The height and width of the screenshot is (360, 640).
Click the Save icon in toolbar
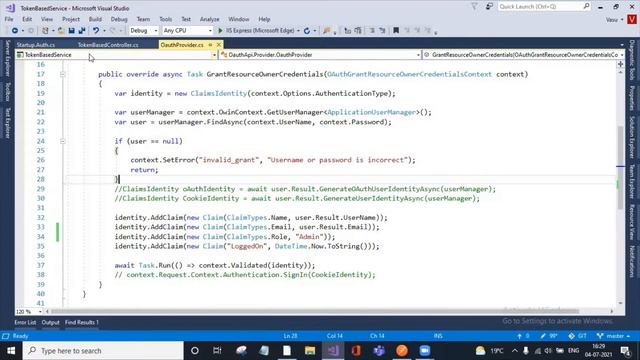pyautogui.click(x=71, y=31)
